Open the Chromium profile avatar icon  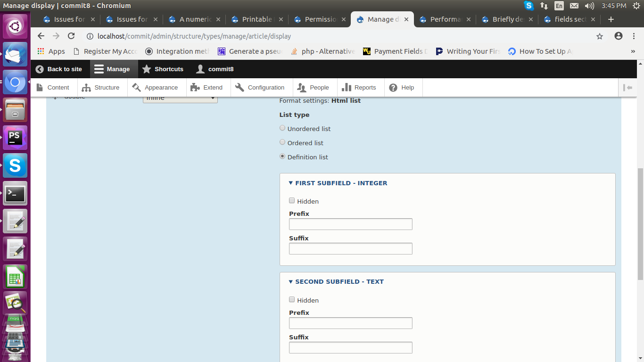point(619,36)
